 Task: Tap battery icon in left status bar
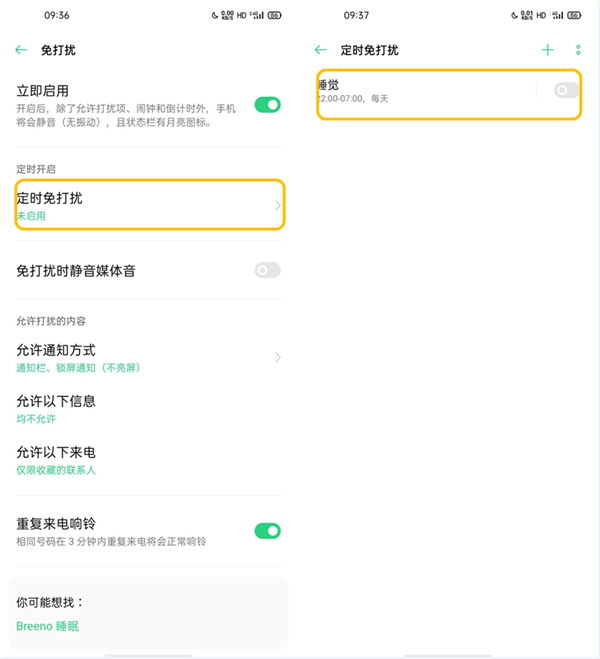coord(273,16)
